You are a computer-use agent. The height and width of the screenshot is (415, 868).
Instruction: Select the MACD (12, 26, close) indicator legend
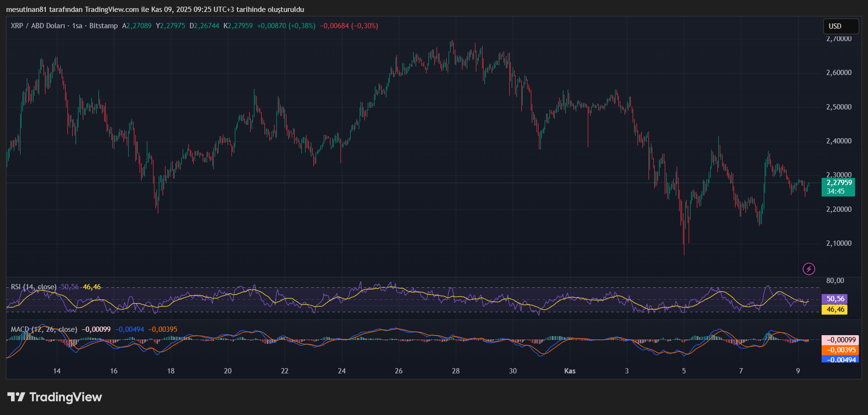tap(44, 329)
